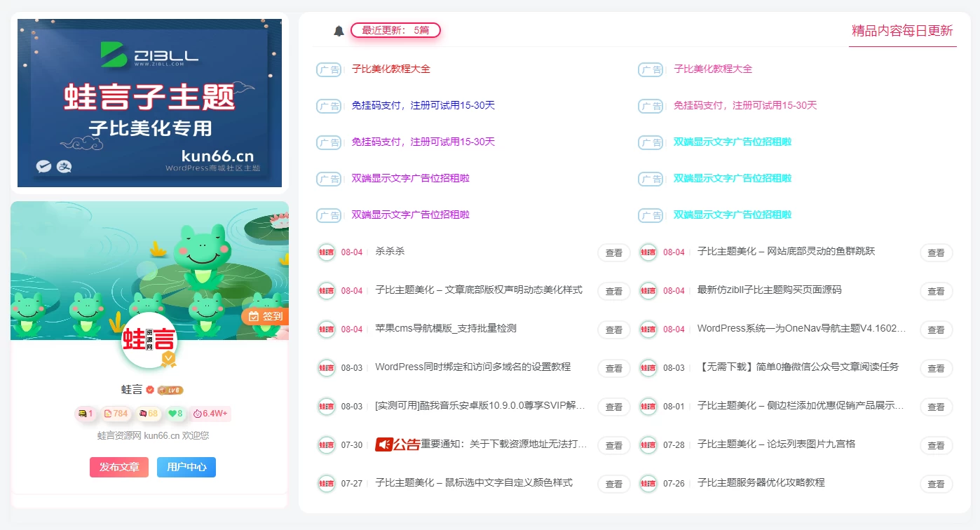980x530 pixels.
Task: Click the truck stat badge showing 1
Action: coord(86,414)
